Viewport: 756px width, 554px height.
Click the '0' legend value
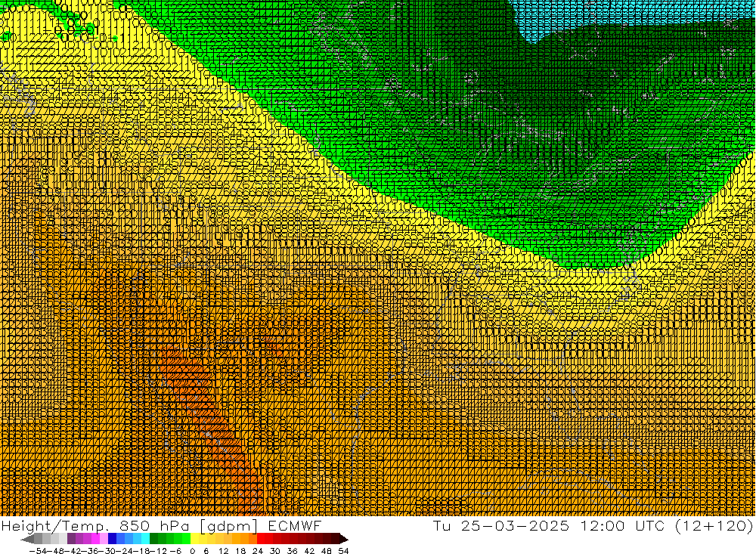tap(192, 551)
